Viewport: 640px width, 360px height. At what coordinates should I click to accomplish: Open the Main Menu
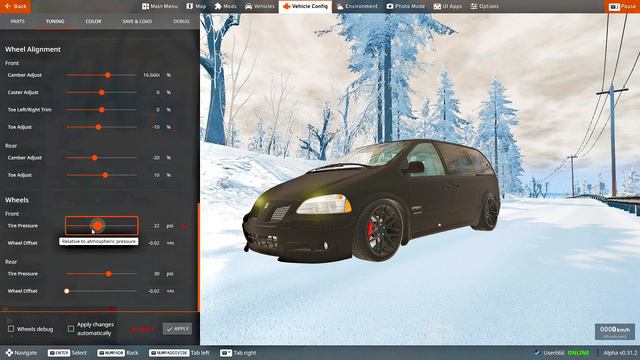(160, 6)
